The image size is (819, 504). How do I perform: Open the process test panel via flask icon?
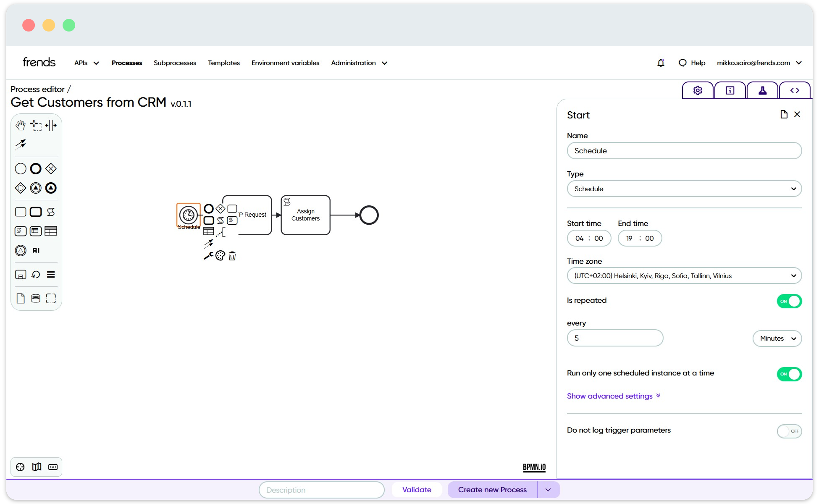pos(762,90)
